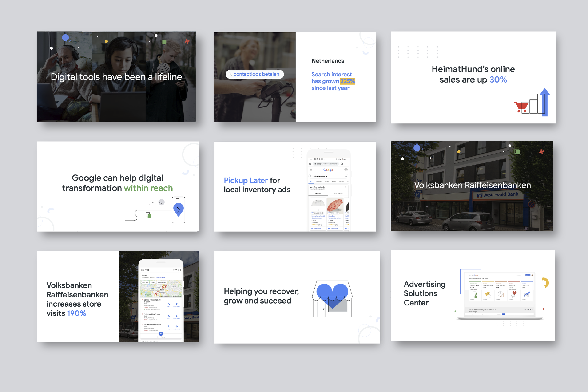Open the ForeverRain's Crystal Clear Umbrella link
The height and width of the screenshot is (392, 588).
[x=318, y=217]
